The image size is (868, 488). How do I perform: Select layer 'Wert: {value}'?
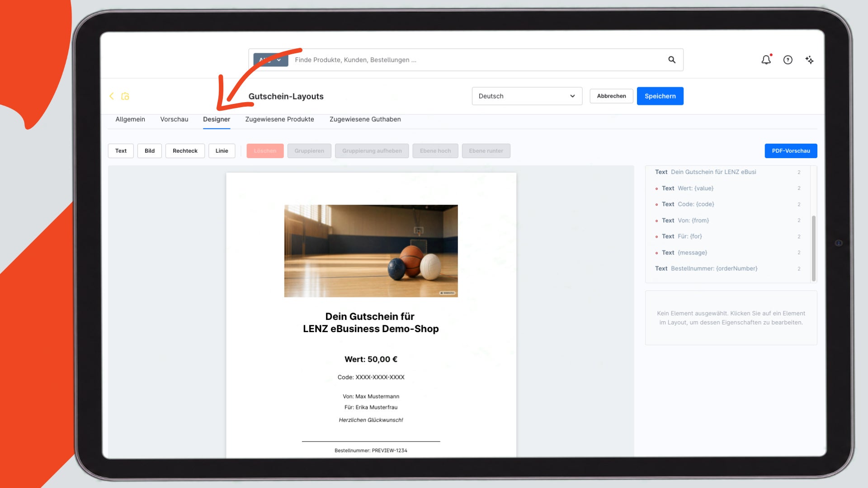[728, 188]
